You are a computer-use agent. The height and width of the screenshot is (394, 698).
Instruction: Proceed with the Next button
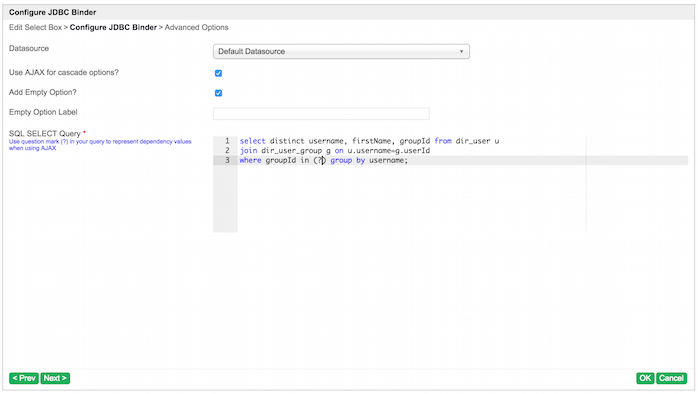tap(55, 378)
